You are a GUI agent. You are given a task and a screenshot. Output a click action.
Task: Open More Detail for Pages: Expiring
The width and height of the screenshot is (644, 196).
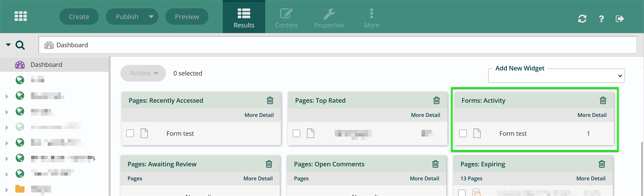[591, 179]
